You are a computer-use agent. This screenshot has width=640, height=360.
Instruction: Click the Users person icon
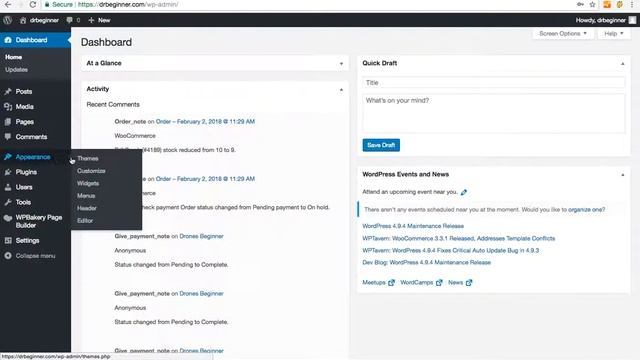click(8, 187)
